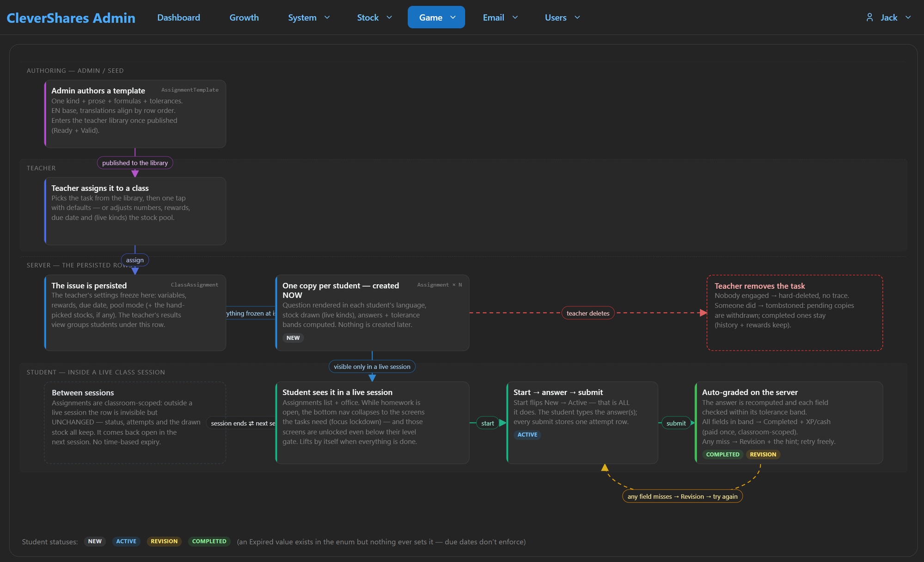Click the 'session ends ⇄ next' pill
Viewport: 924px width, 562px height.
(241, 423)
